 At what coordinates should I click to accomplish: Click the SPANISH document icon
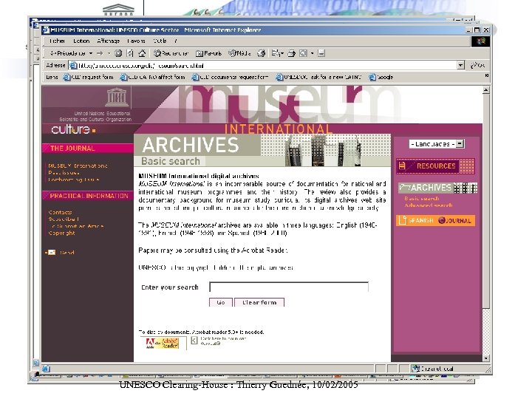(403, 220)
